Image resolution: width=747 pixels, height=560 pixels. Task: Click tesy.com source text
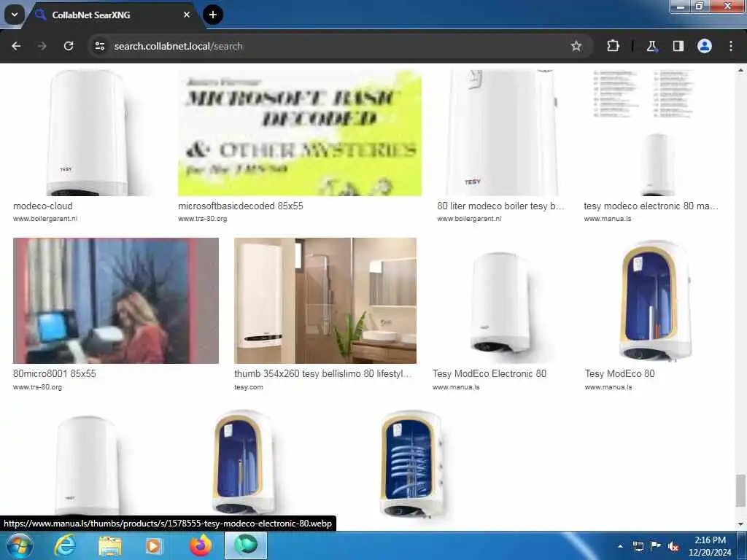(249, 387)
